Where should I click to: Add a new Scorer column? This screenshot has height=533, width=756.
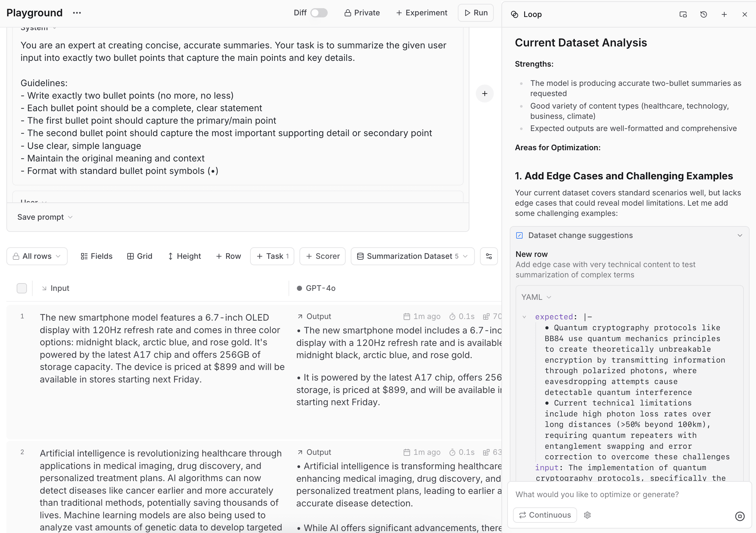point(322,256)
